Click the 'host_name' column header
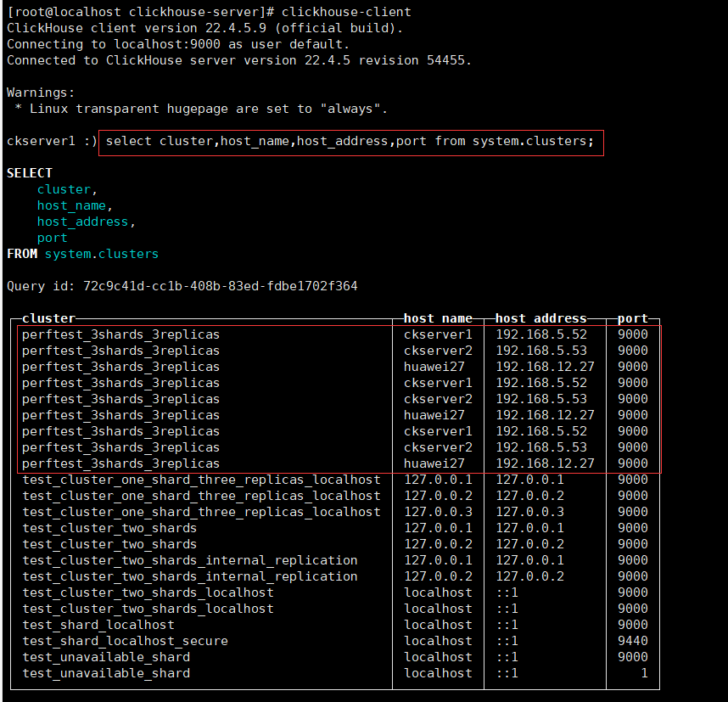The width and height of the screenshot is (728, 702). [x=438, y=318]
